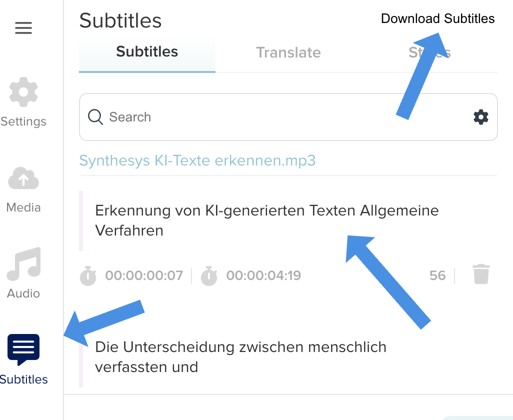Click the end timestamp stopwatch icon
This screenshot has height=420, width=513.
(x=209, y=275)
